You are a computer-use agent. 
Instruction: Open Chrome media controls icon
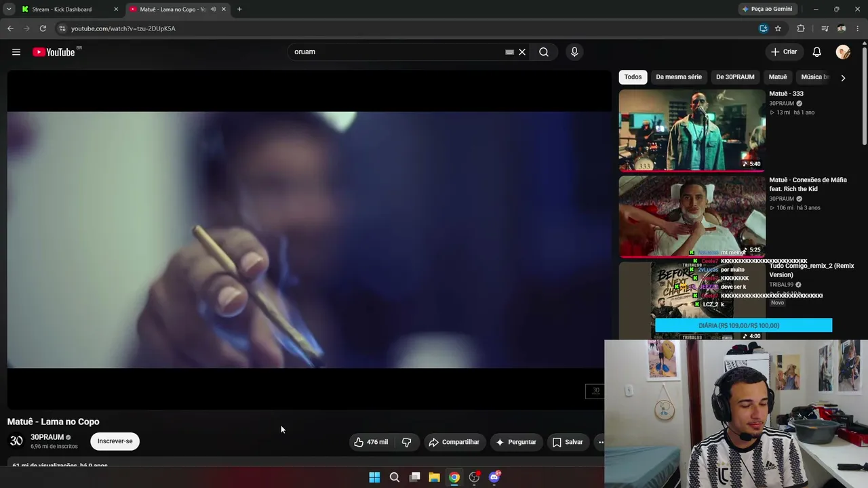[x=825, y=28]
